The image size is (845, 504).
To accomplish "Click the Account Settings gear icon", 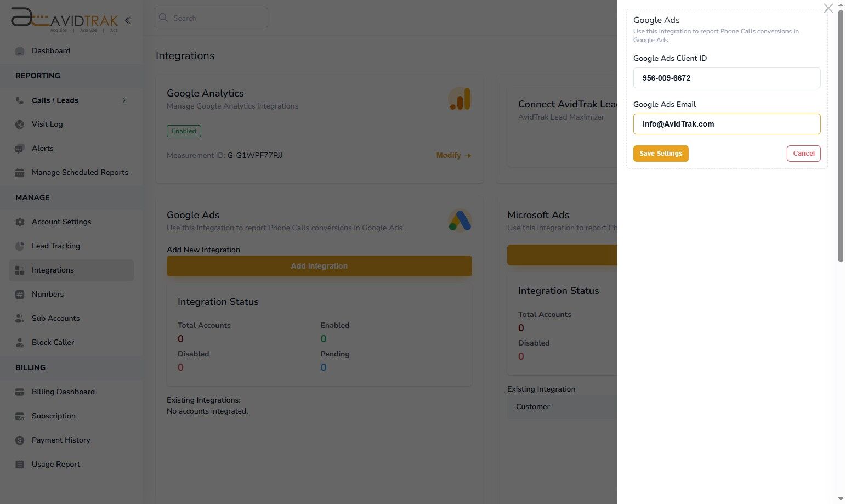I will pyautogui.click(x=20, y=222).
